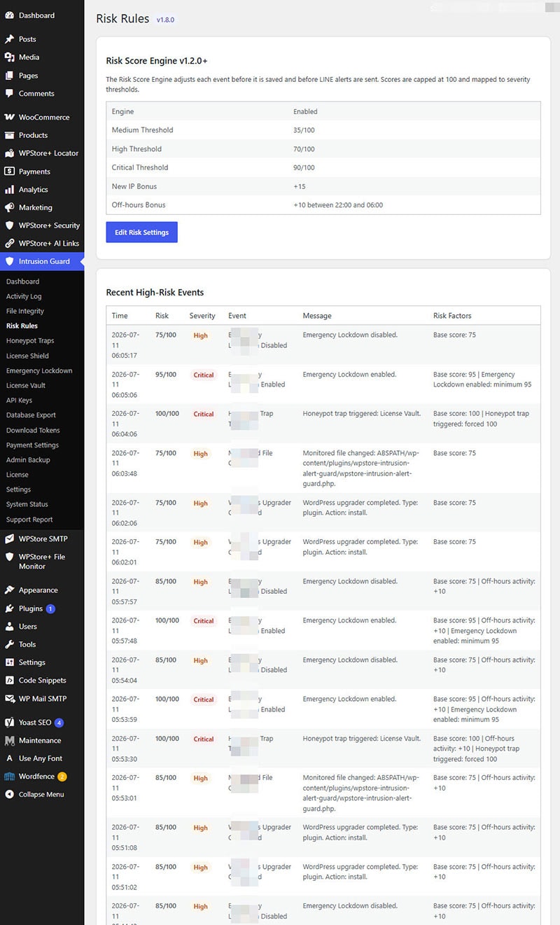560x925 pixels.
Task: Click the WPStore+ Security shield icon
Action: 9,225
